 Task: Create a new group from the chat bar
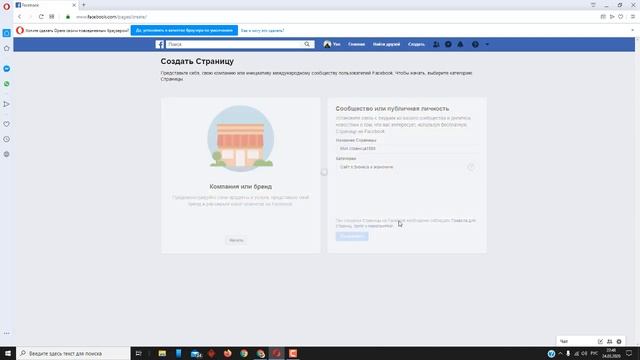click(609, 341)
